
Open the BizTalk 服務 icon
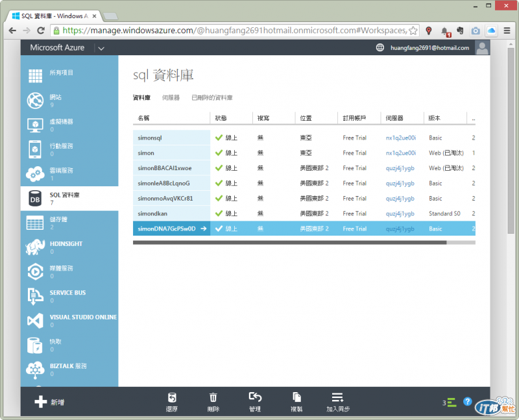coord(35,369)
